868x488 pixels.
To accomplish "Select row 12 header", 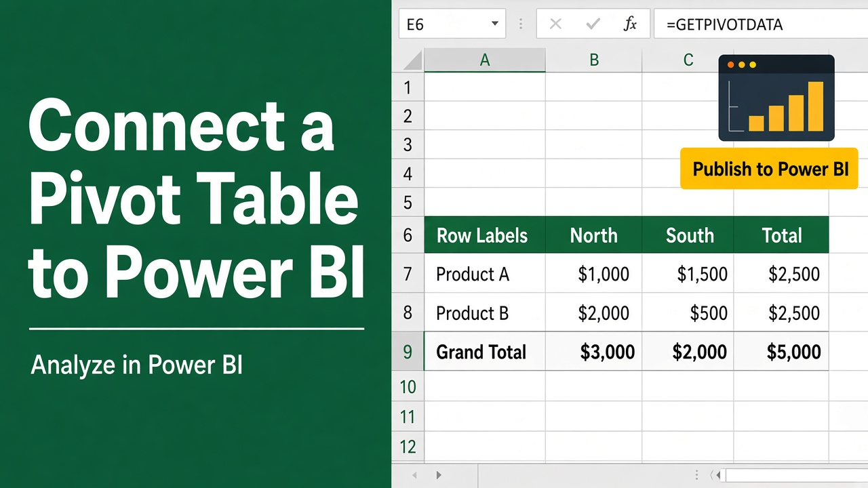I will (x=408, y=446).
